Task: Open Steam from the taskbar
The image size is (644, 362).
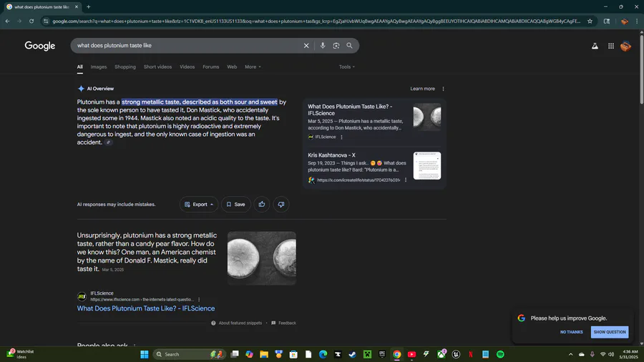Action: (x=352, y=354)
